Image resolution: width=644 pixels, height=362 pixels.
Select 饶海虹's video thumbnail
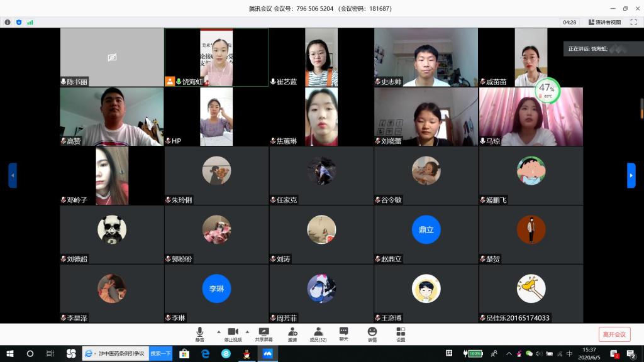pos(216,57)
